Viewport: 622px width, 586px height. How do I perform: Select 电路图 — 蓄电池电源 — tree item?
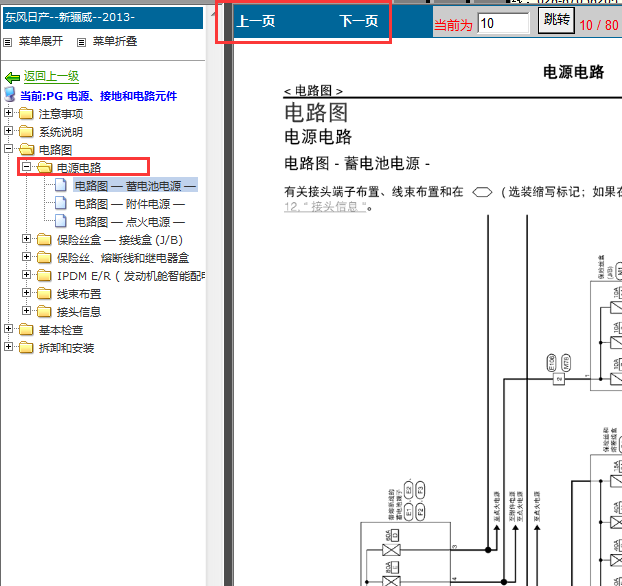pyautogui.click(x=135, y=185)
